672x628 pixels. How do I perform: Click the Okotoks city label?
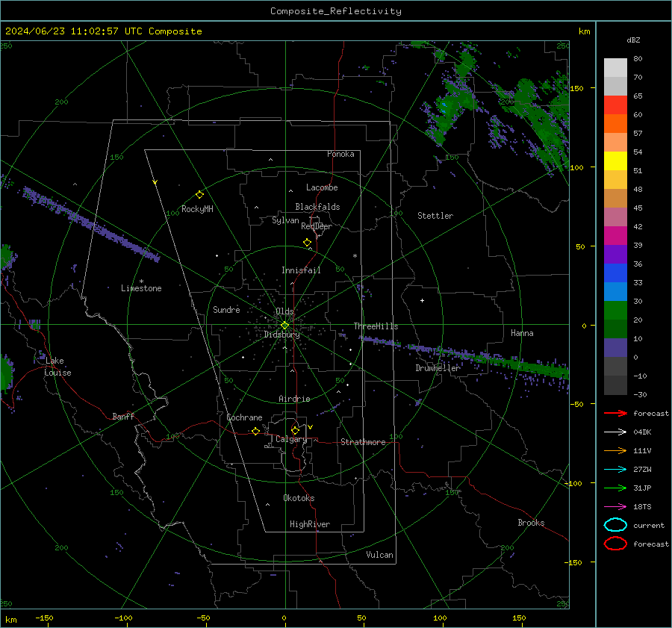click(x=299, y=498)
